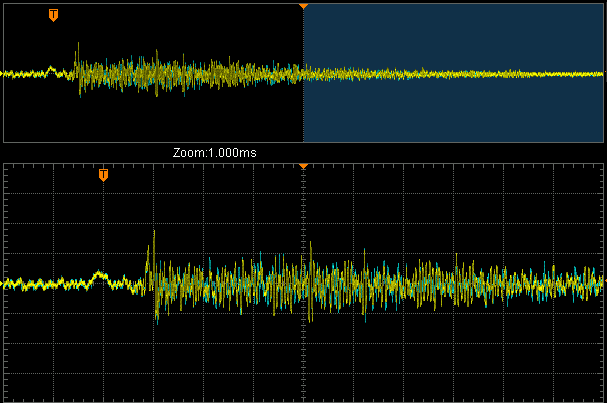Image resolution: width=607 pixels, height=403 pixels.
Task: Select the yellow channel ground marker in zoomed window
Action: [x=2, y=284]
